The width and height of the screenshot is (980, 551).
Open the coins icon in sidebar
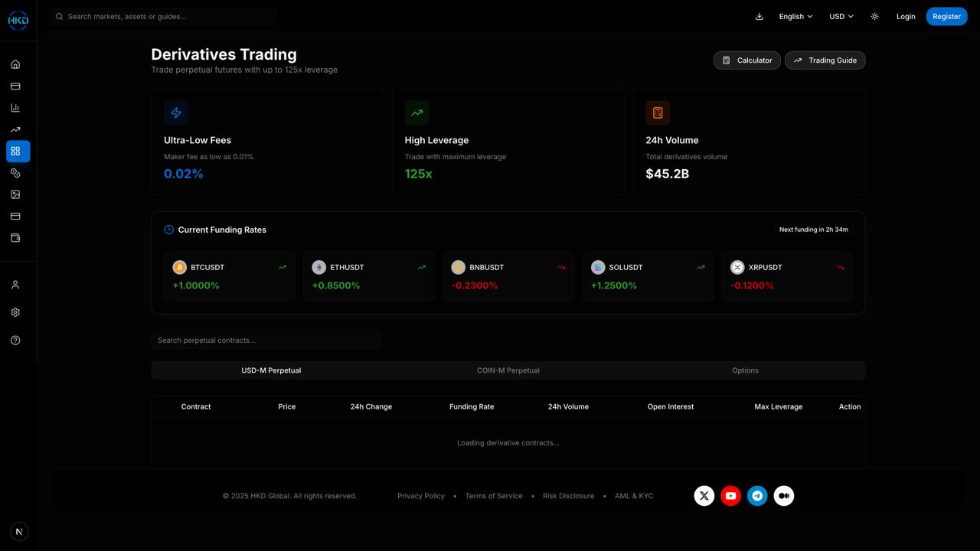[15, 173]
